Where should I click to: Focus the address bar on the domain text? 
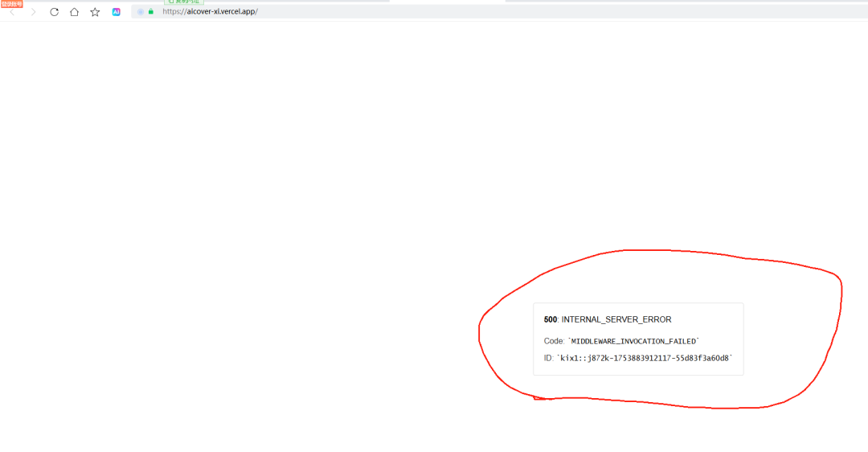220,12
